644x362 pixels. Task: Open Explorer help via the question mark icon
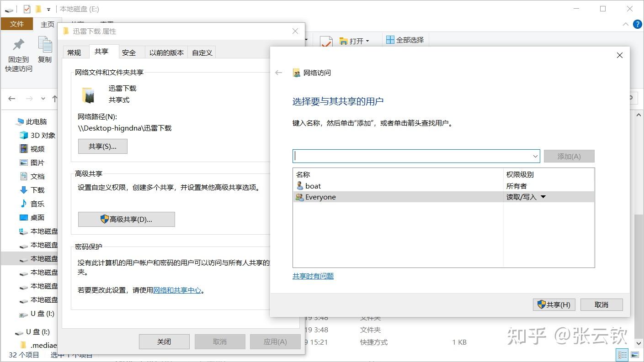[637, 24]
